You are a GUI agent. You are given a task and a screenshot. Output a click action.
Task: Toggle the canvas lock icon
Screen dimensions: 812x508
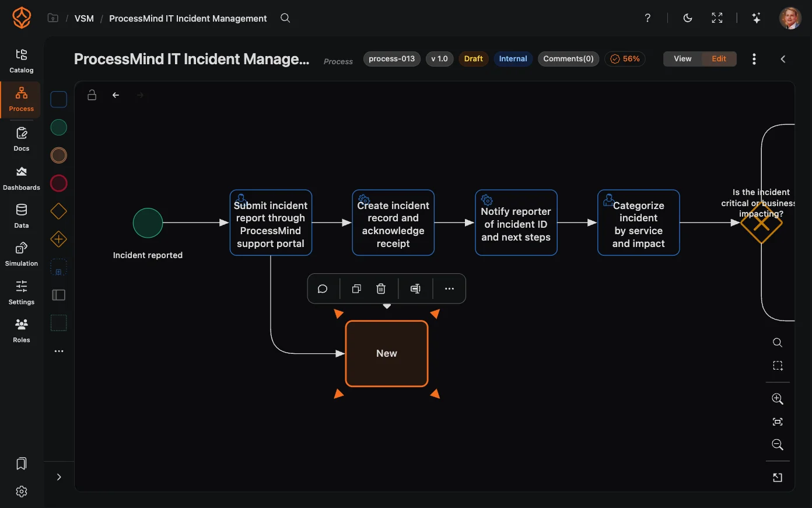click(x=92, y=95)
